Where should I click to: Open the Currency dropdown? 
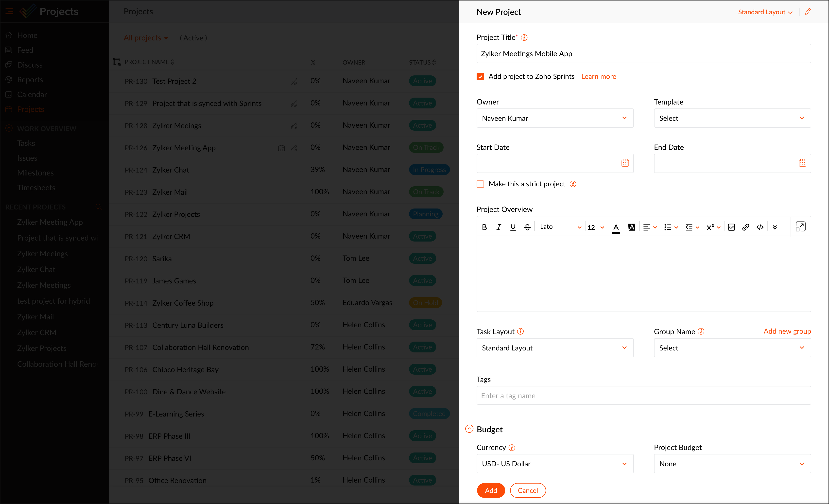click(x=555, y=464)
